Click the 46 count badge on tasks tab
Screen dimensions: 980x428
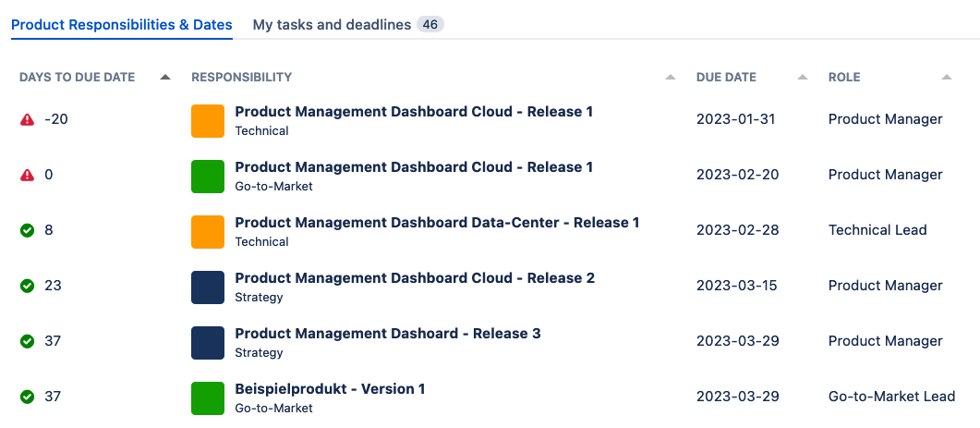(430, 25)
